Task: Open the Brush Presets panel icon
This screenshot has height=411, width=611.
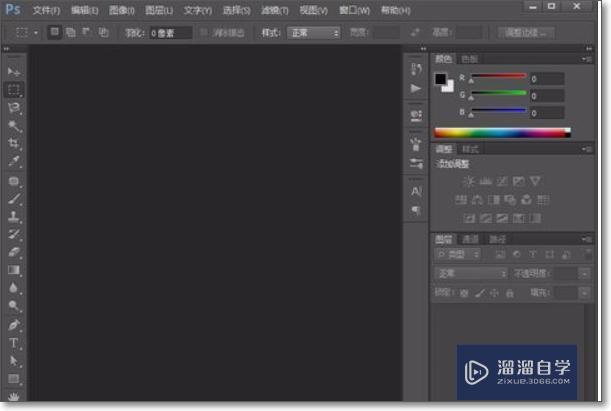Action: [x=416, y=163]
